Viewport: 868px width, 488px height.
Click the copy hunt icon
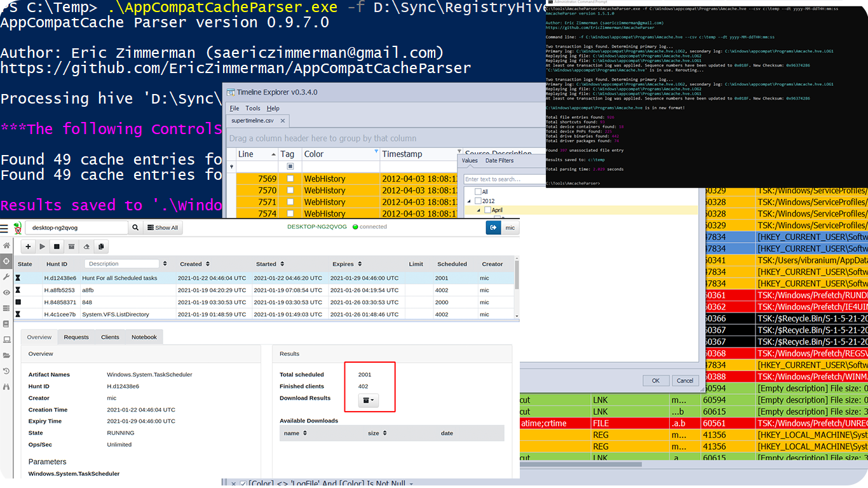100,247
